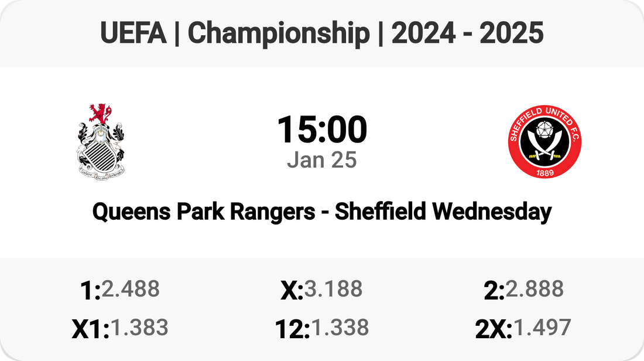This screenshot has height=361, width=644.
Task: Click the Jan 25 match date
Action: (x=321, y=160)
